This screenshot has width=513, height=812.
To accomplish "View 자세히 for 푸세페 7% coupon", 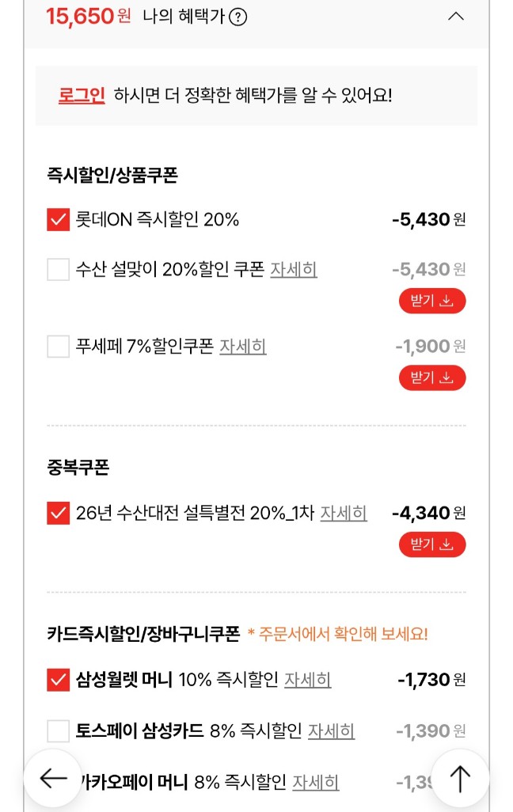I will 243,346.
